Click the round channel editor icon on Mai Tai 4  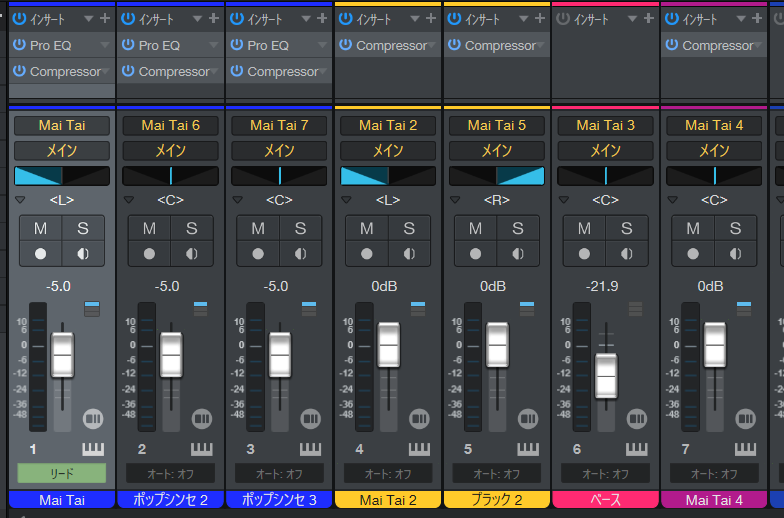tap(746, 418)
